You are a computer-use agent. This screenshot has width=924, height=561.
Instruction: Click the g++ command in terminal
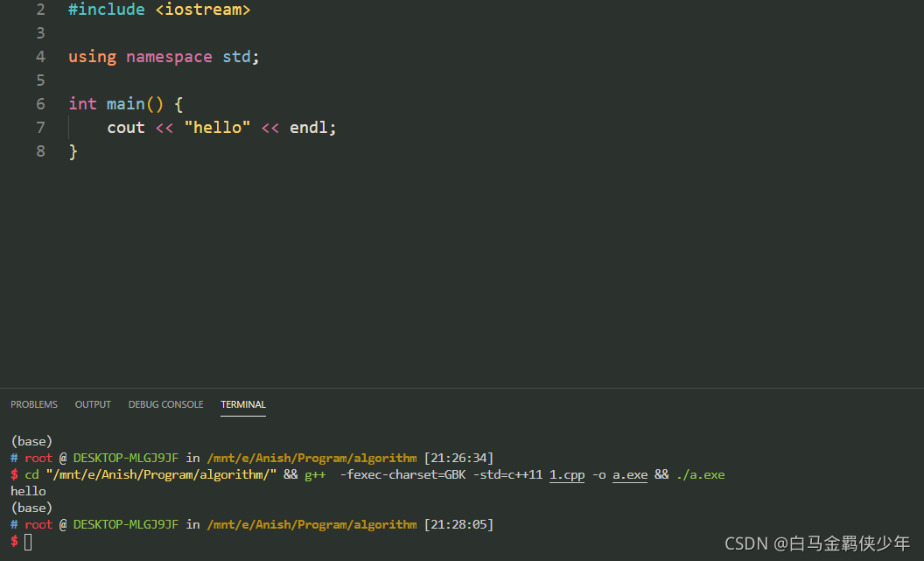click(315, 475)
